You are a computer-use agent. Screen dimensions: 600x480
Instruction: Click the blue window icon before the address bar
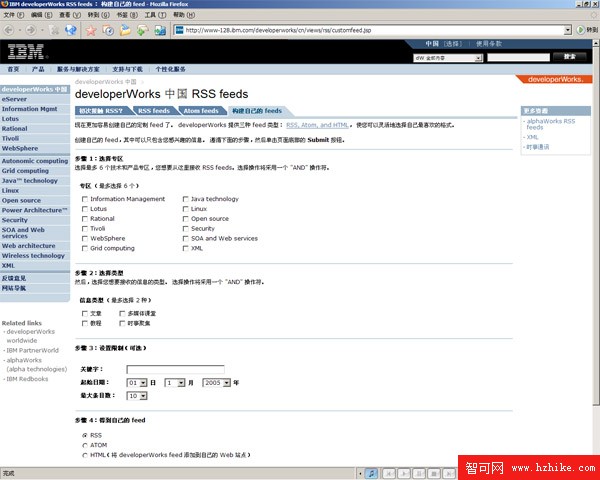(160, 30)
